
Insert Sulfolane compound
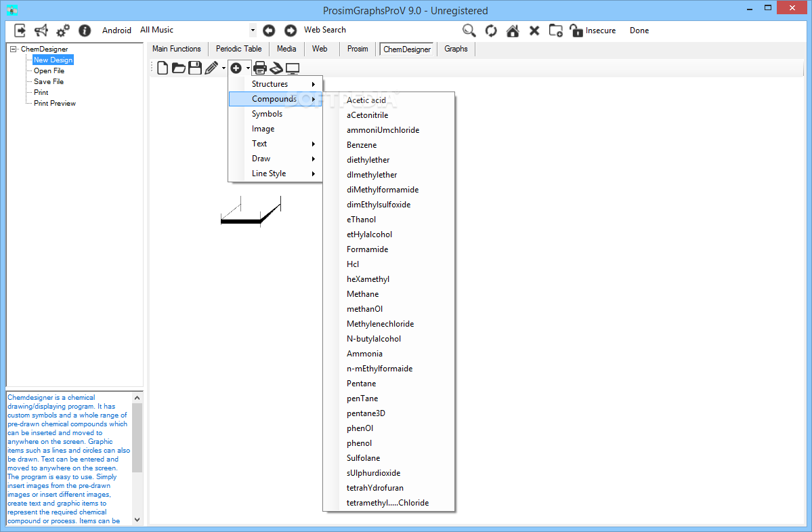tap(389, 458)
